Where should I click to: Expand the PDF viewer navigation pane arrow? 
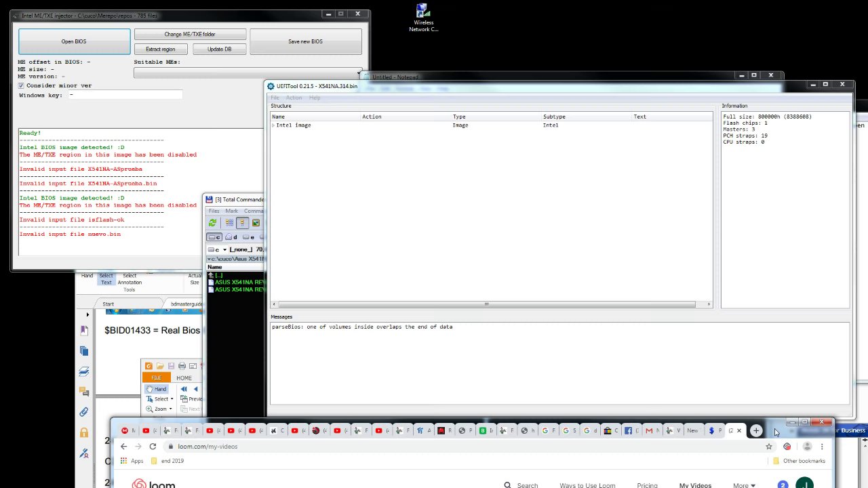coord(87,314)
